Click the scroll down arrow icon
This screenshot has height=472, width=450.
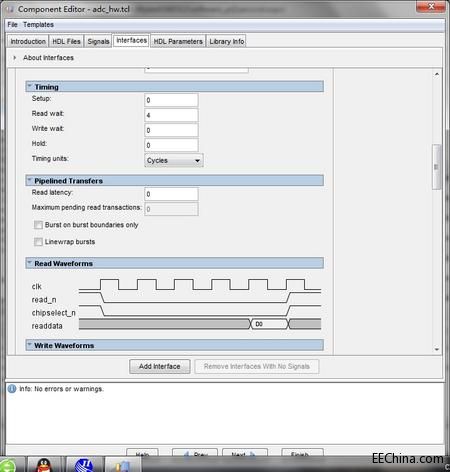437,349
